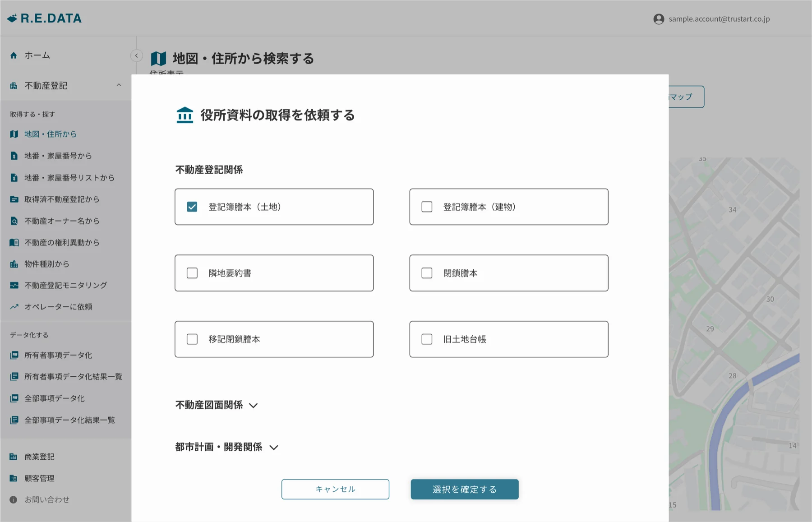
Task: Check the 旧土地台帳 checkbox
Action: tap(427, 339)
